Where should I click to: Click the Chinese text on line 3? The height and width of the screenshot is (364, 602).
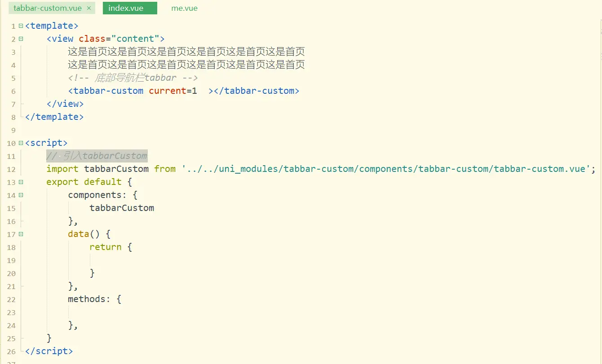tap(186, 52)
